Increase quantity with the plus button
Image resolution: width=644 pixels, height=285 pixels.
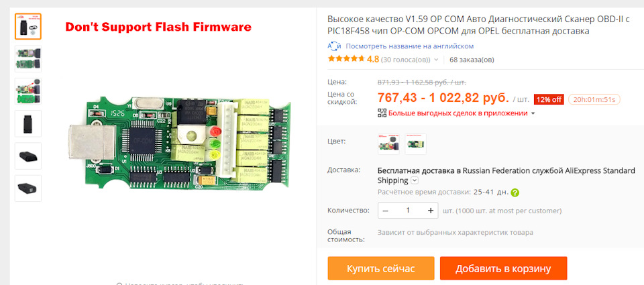click(431, 211)
